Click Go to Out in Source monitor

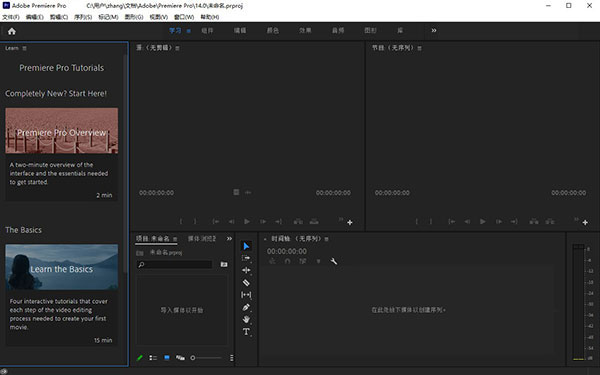tap(279, 221)
